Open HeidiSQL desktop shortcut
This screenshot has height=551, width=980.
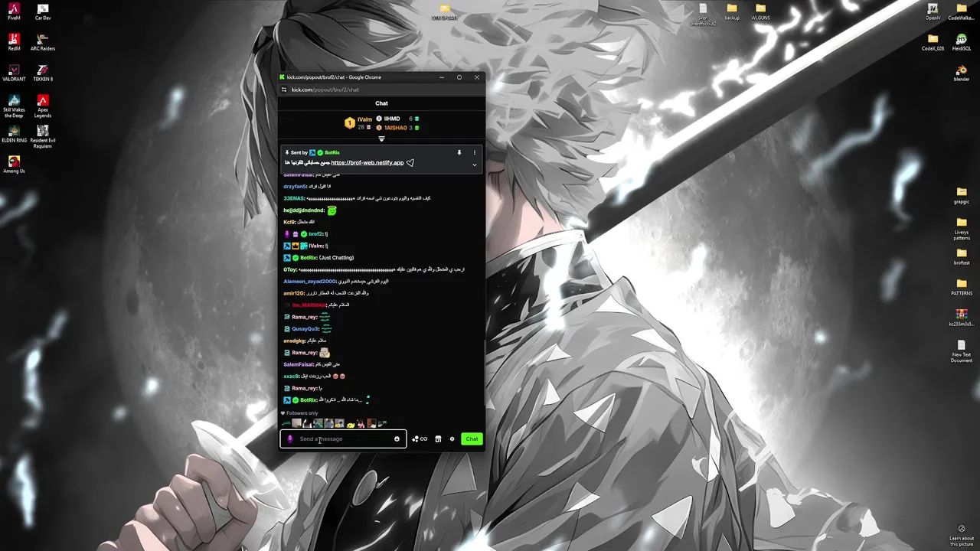pos(962,42)
